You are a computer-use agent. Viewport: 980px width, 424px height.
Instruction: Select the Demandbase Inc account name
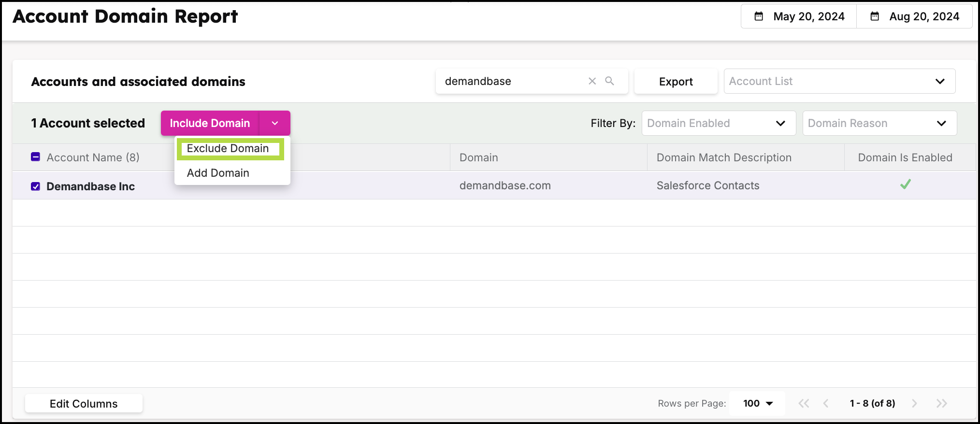(90, 186)
